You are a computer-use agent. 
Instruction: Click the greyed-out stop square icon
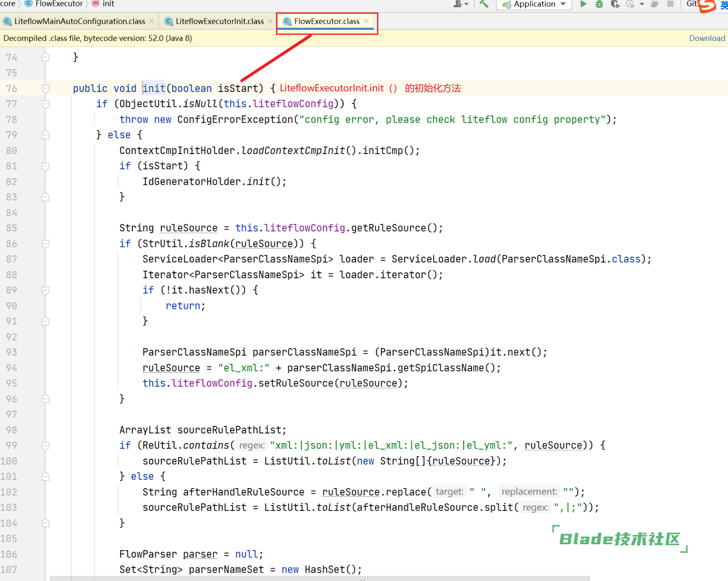point(671,4)
